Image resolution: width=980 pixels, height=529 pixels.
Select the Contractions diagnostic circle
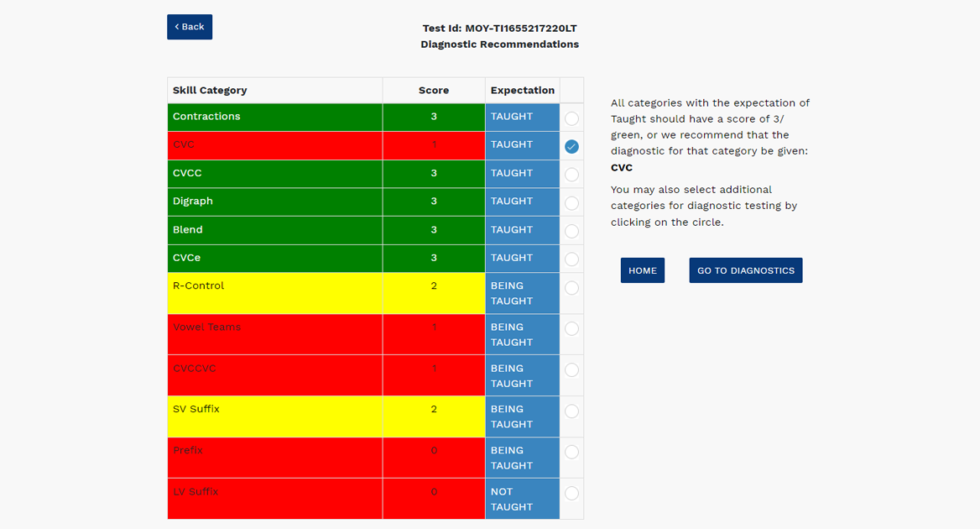click(x=571, y=118)
